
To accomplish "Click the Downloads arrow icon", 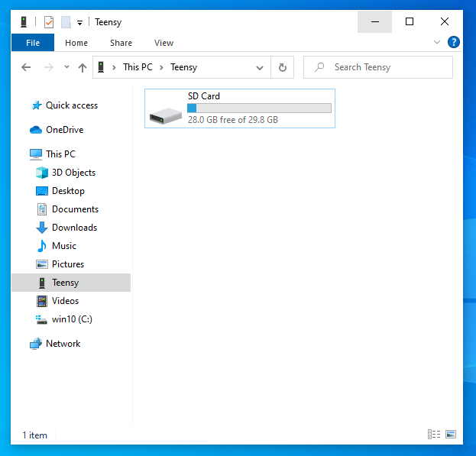I will [42, 228].
